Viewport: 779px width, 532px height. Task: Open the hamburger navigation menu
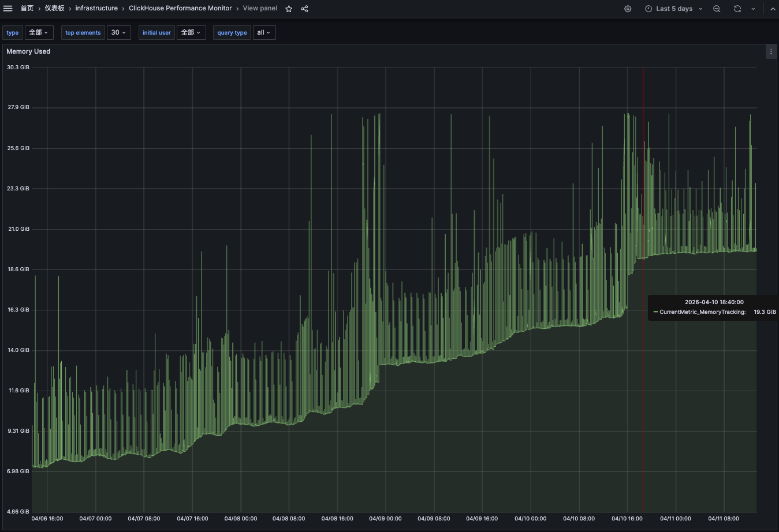pos(8,9)
